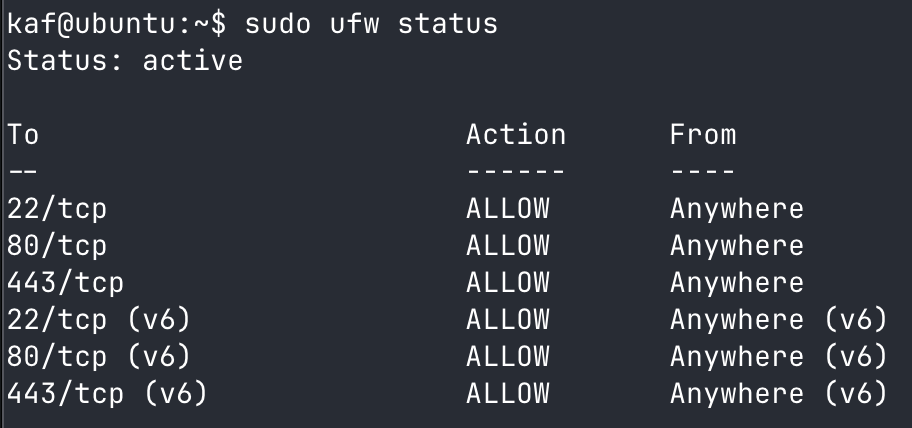912x428 pixels.
Task: Click the dashed separator under From header
Action: [x=702, y=171]
